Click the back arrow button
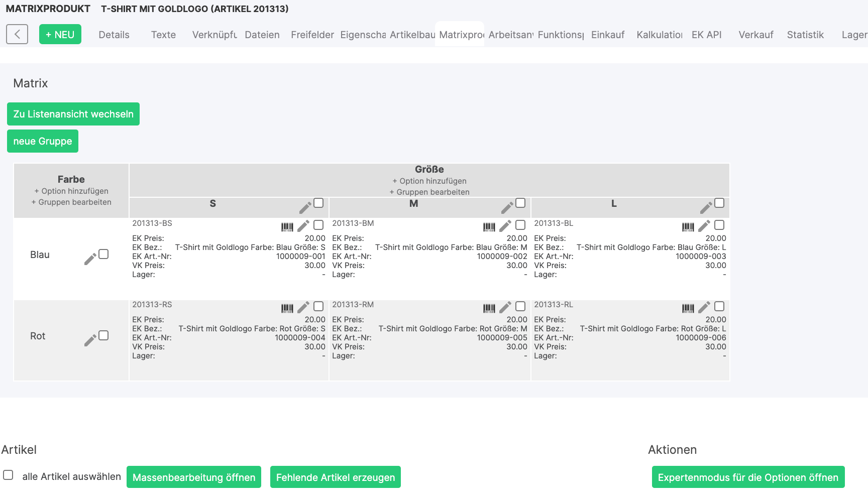Image resolution: width=868 pixels, height=501 pixels. [x=17, y=35]
